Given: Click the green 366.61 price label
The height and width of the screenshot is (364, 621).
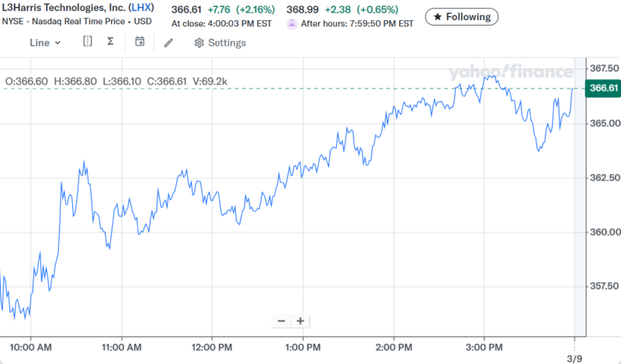Looking at the screenshot, I should (x=603, y=88).
